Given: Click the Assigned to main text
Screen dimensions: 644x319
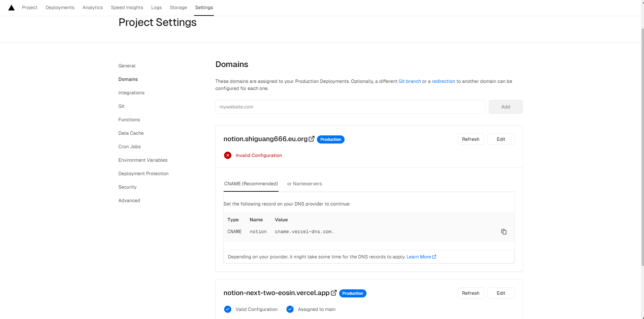Looking at the screenshot, I should (317, 309).
